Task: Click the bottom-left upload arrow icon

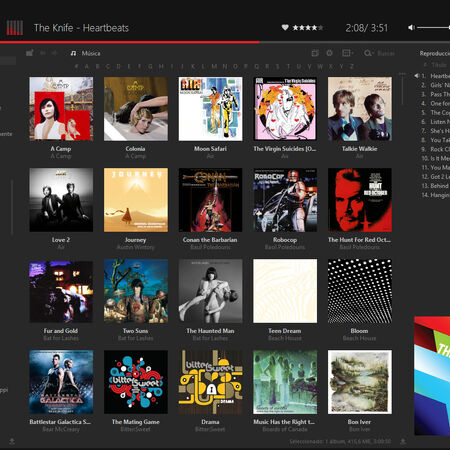Action: coord(12,442)
